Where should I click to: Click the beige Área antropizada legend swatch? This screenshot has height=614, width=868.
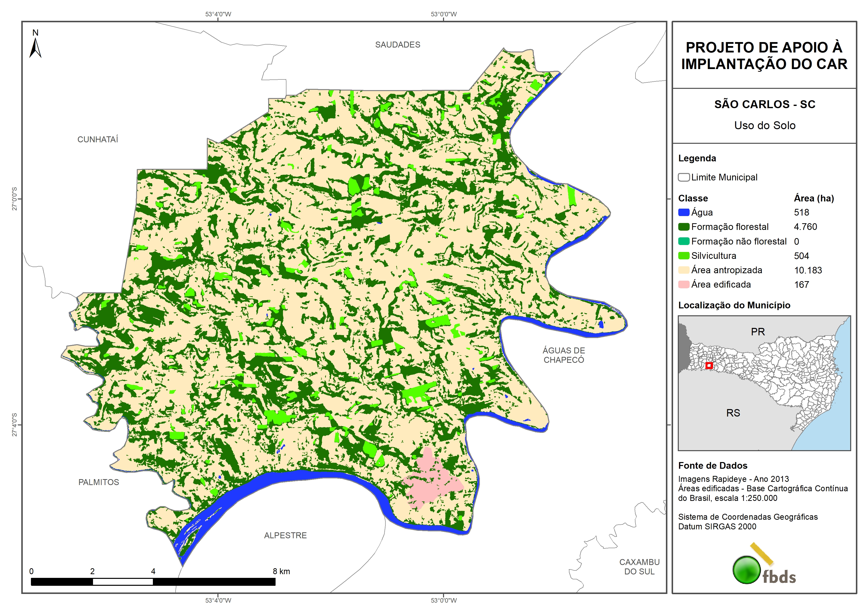pyautogui.click(x=683, y=270)
